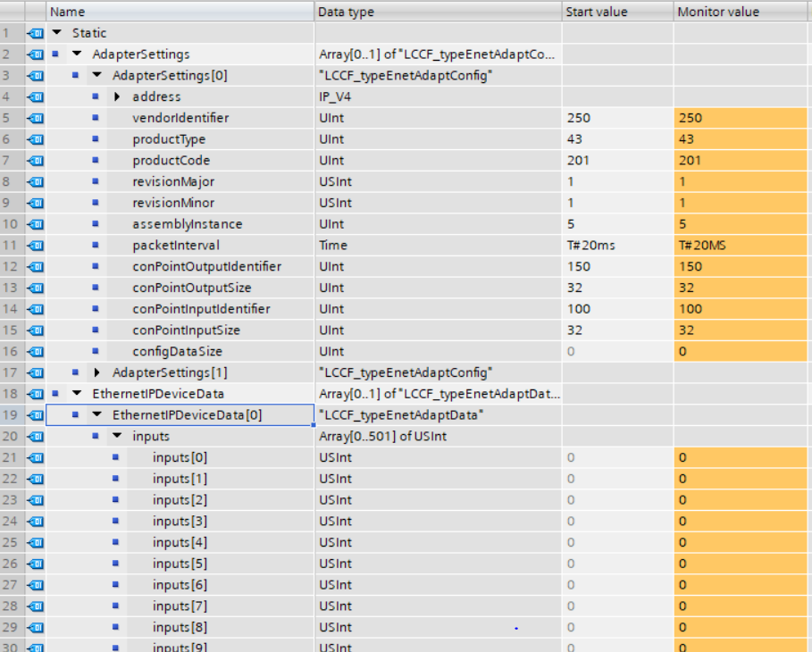The height and width of the screenshot is (652, 812).
Task: Click the tag icon in row 11
Action: click(x=36, y=246)
